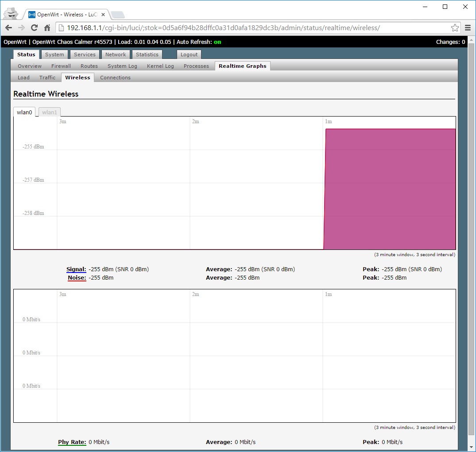Click the Logout button
The width and height of the screenshot is (476, 452).
(x=189, y=55)
